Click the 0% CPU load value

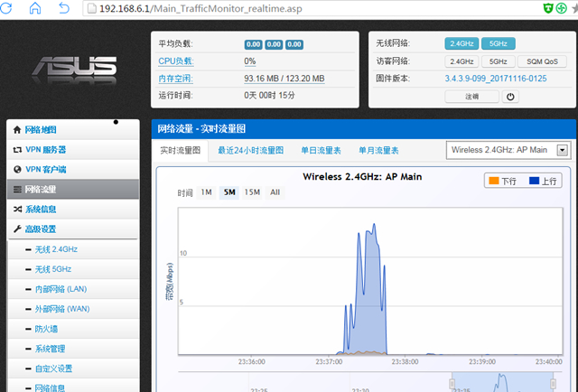coord(250,61)
